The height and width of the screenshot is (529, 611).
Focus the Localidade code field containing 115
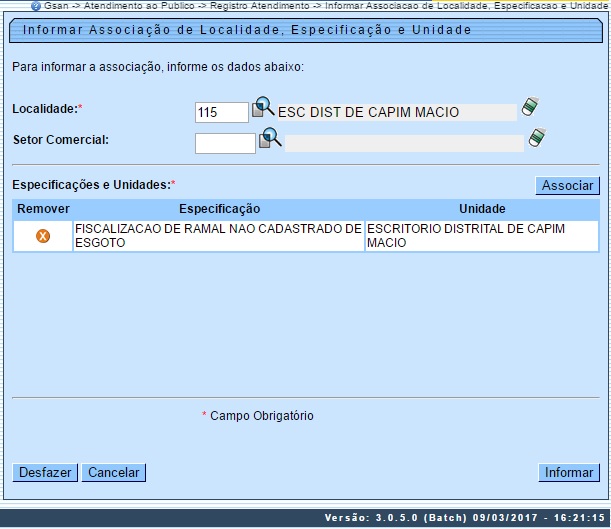pyautogui.click(x=222, y=113)
